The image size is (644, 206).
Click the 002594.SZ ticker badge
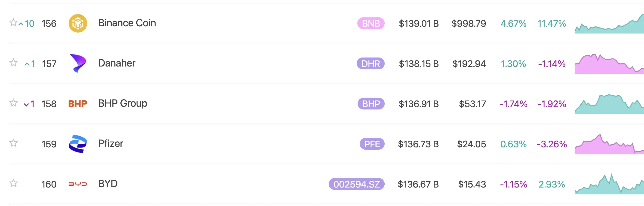(356, 184)
